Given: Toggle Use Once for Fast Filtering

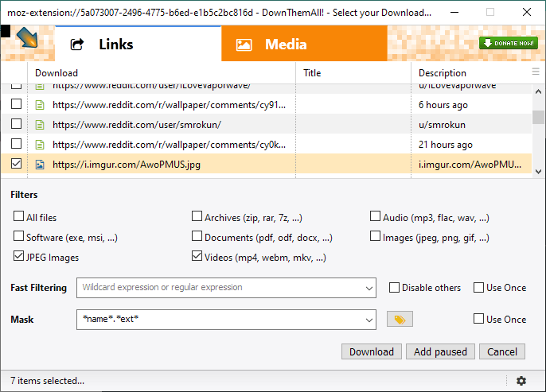Looking at the screenshot, I should click(479, 288).
